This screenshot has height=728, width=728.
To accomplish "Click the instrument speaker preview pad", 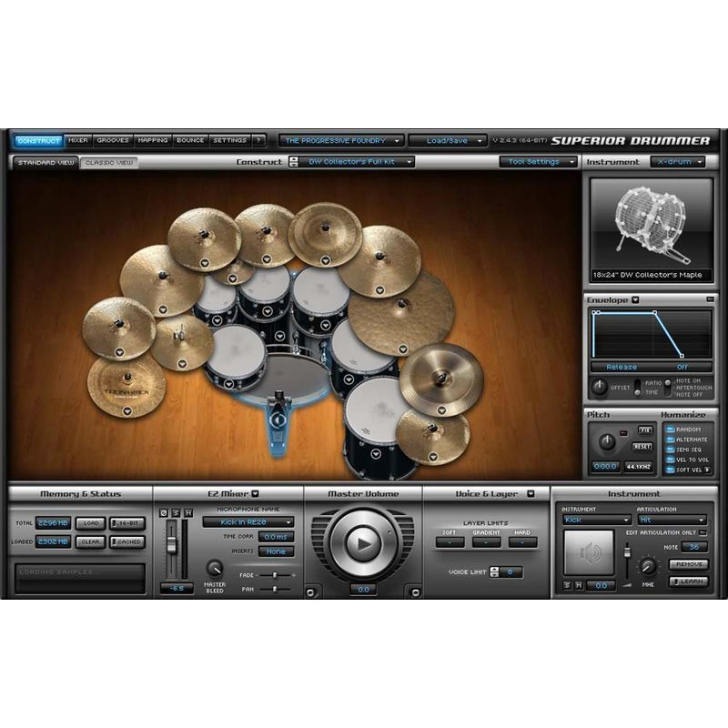I will click(589, 552).
